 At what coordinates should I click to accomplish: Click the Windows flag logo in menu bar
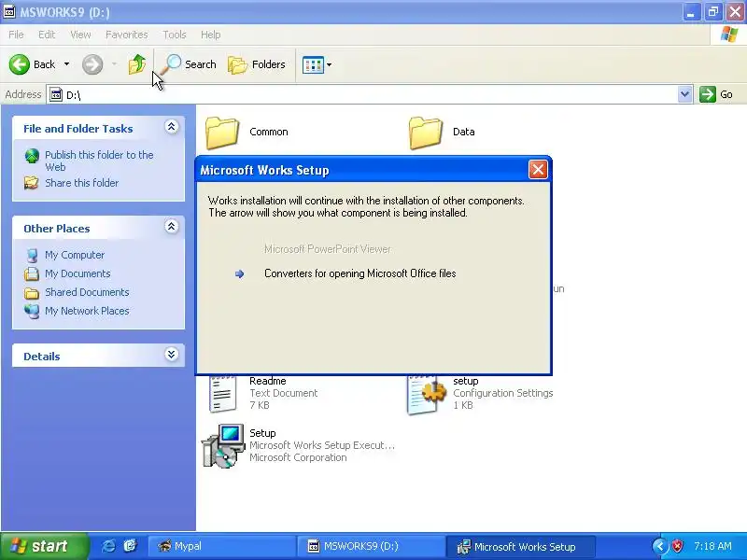[728, 35]
